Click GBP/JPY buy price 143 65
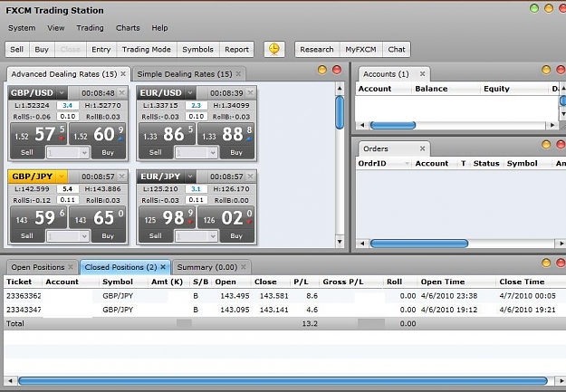Viewport: 566px width, 392px height. 98,217
